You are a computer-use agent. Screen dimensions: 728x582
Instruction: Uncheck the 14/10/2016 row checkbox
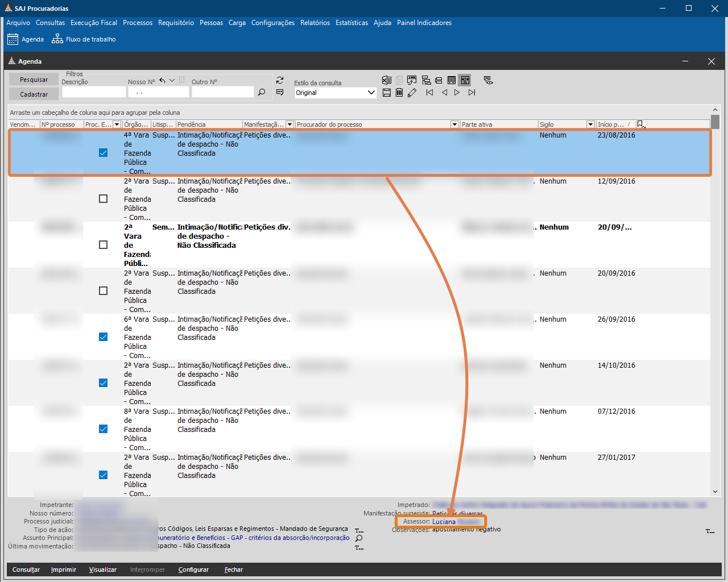(103, 383)
